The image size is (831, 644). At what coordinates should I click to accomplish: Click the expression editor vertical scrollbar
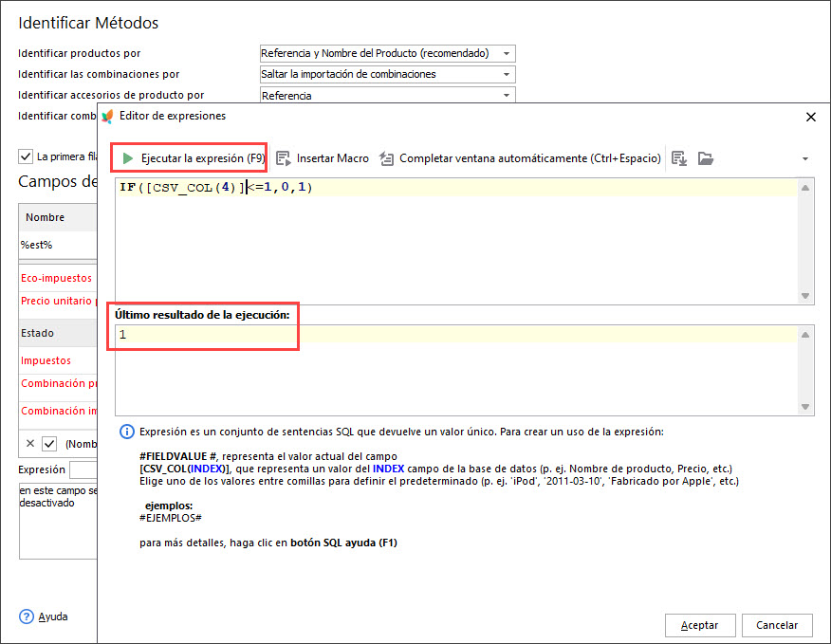point(805,241)
